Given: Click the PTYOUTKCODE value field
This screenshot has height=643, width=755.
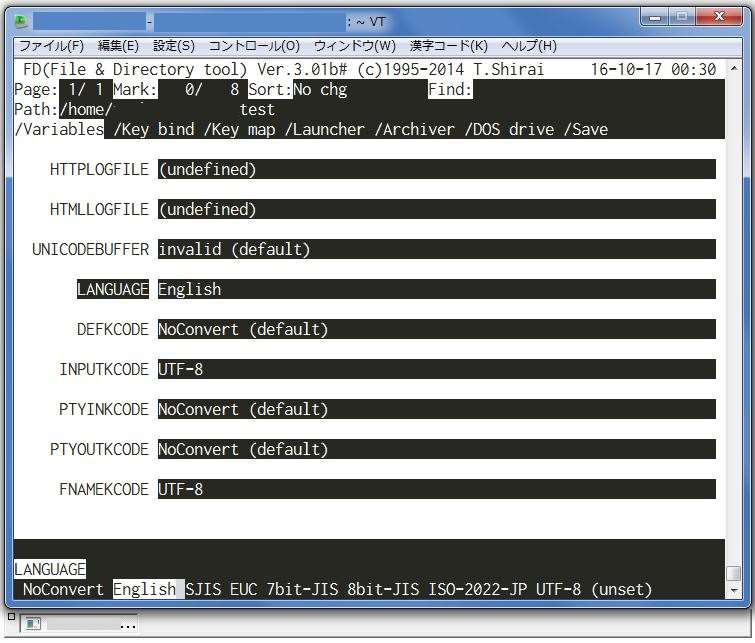Looking at the screenshot, I should click(437, 449).
